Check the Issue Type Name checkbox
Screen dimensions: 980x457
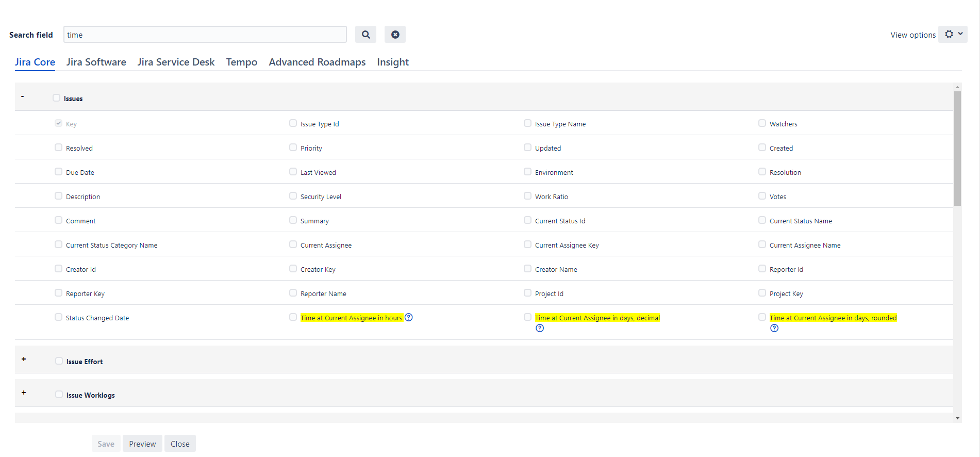click(x=528, y=123)
